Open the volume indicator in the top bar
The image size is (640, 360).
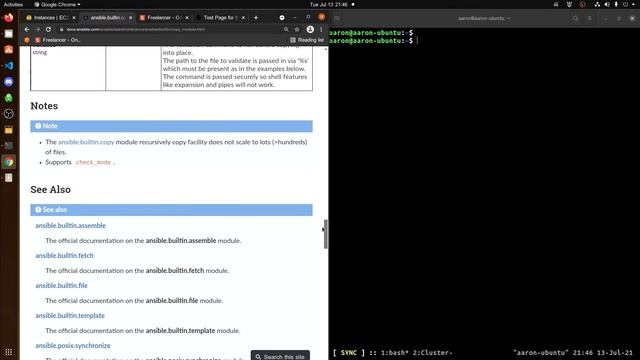607,4
